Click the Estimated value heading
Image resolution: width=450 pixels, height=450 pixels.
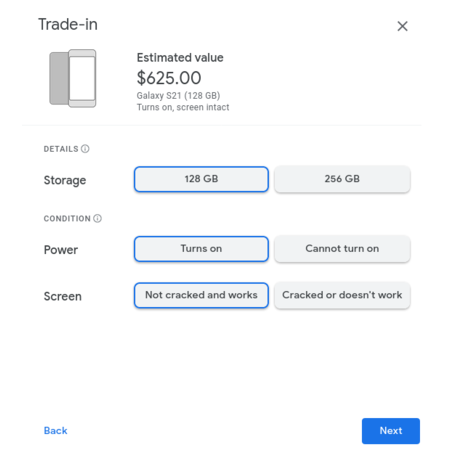[x=180, y=57]
